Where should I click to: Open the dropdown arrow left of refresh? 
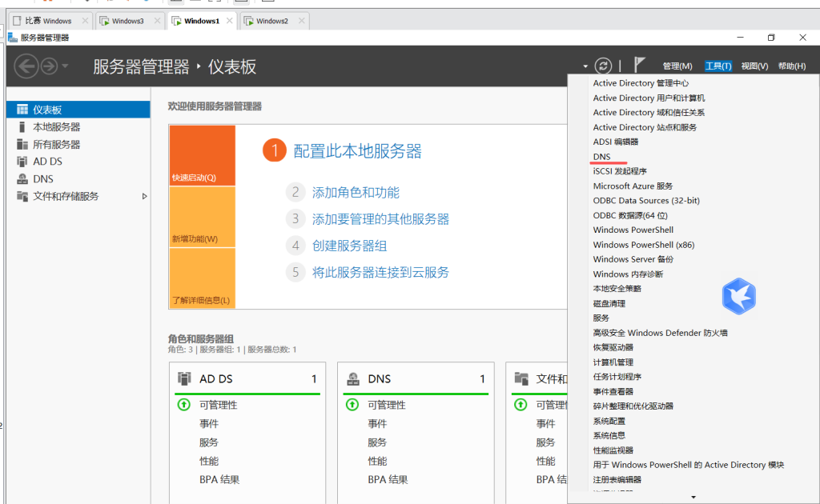click(585, 66)
